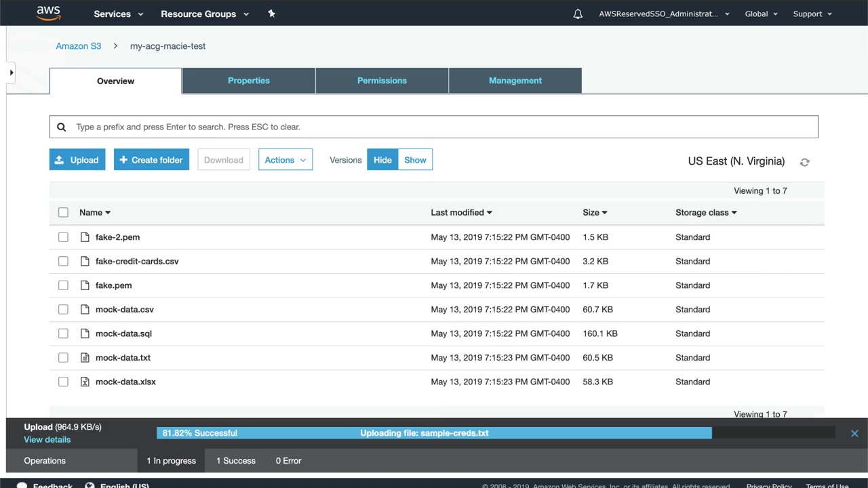Open the AWSReservedSSO account dropdown
The width and height of the screenshot is (868, 488).
pyautogui.click(x=664, y=14)
